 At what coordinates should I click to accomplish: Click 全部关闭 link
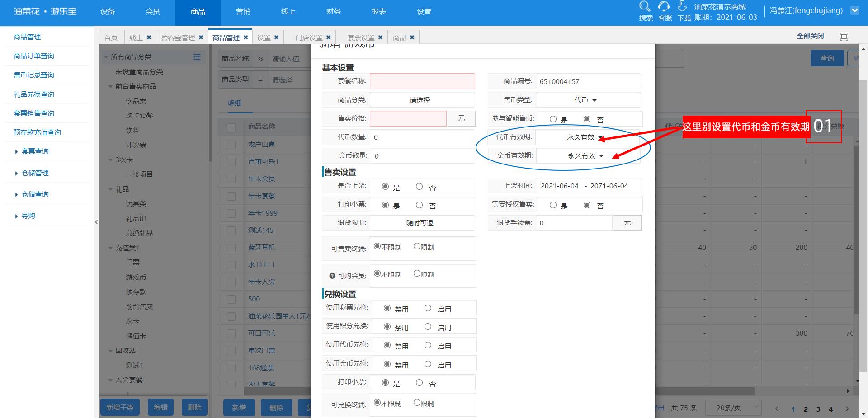810,36
